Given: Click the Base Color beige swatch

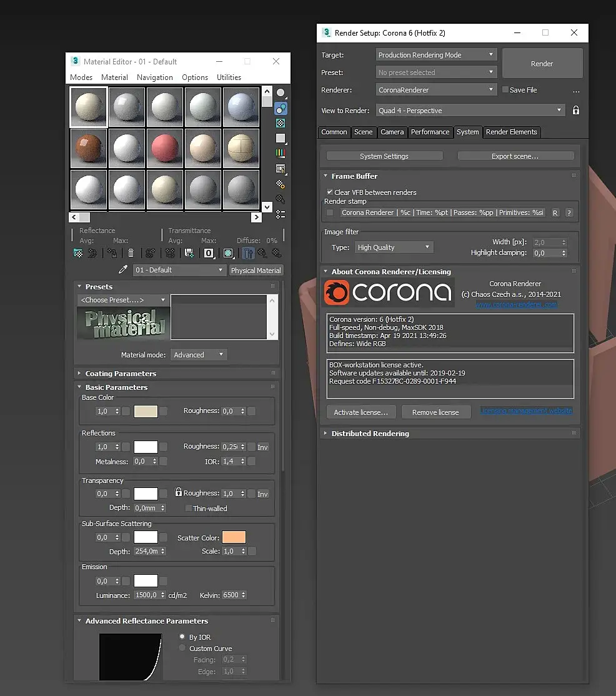Looking at the screenshot, I should [x=146, y=411].
